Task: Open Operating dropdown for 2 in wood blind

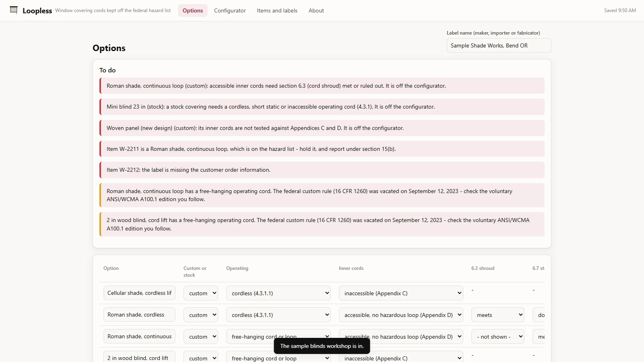Action: pyautogui.click(x=279, y=357)
